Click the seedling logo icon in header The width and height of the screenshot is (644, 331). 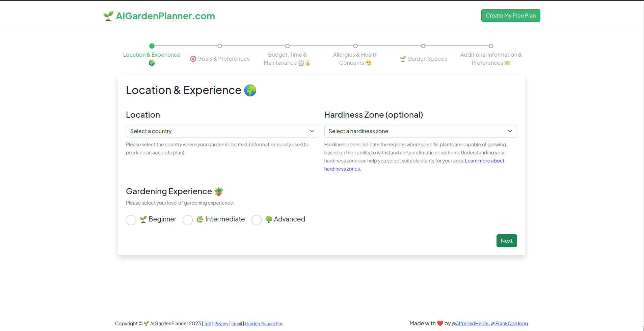(108, 16)
